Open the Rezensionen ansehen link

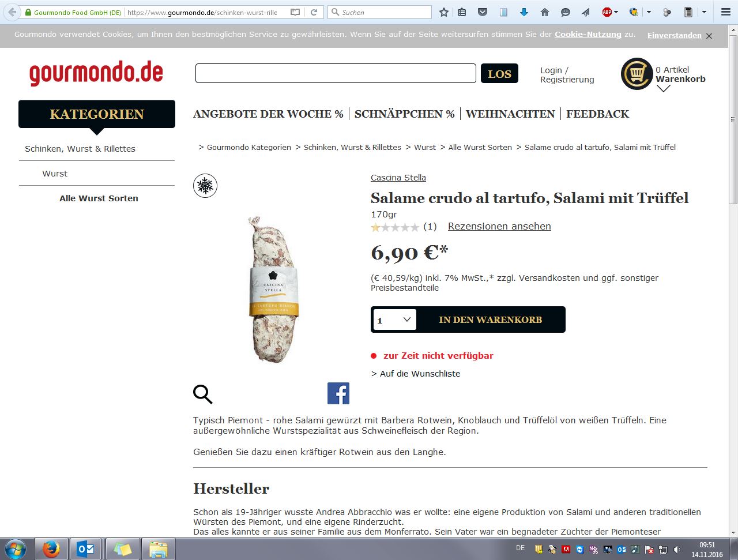[499, 226]
